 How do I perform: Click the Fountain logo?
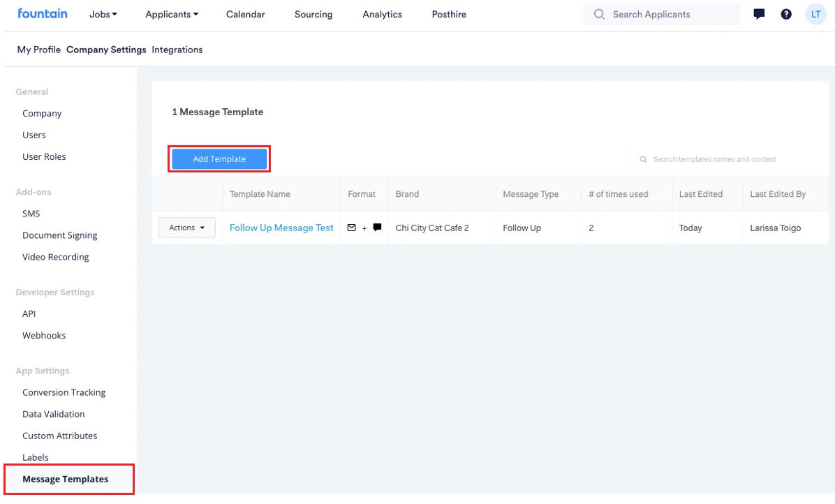43,14
